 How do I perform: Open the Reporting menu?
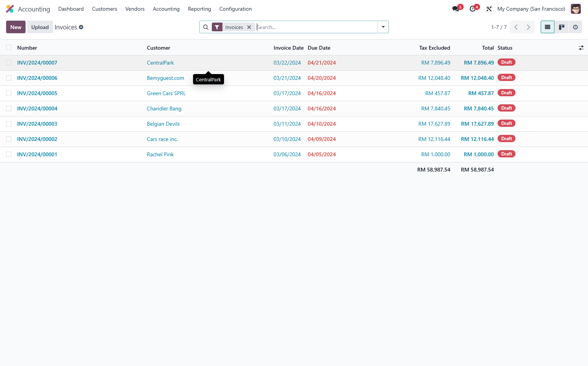coord(200,9)
